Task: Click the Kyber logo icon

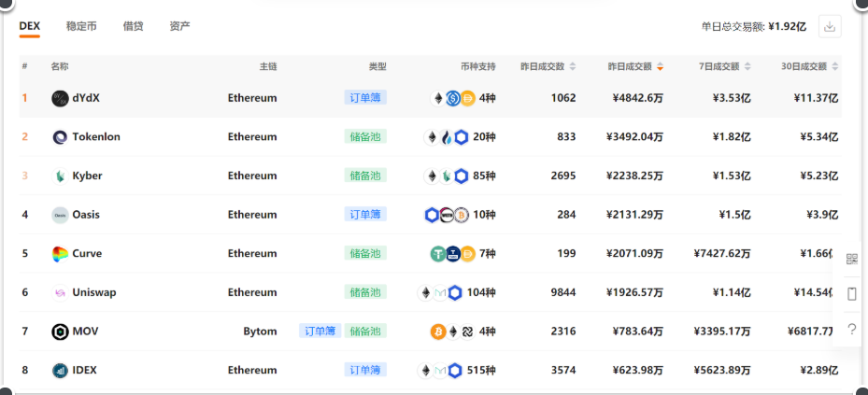Action: point(60,176)
